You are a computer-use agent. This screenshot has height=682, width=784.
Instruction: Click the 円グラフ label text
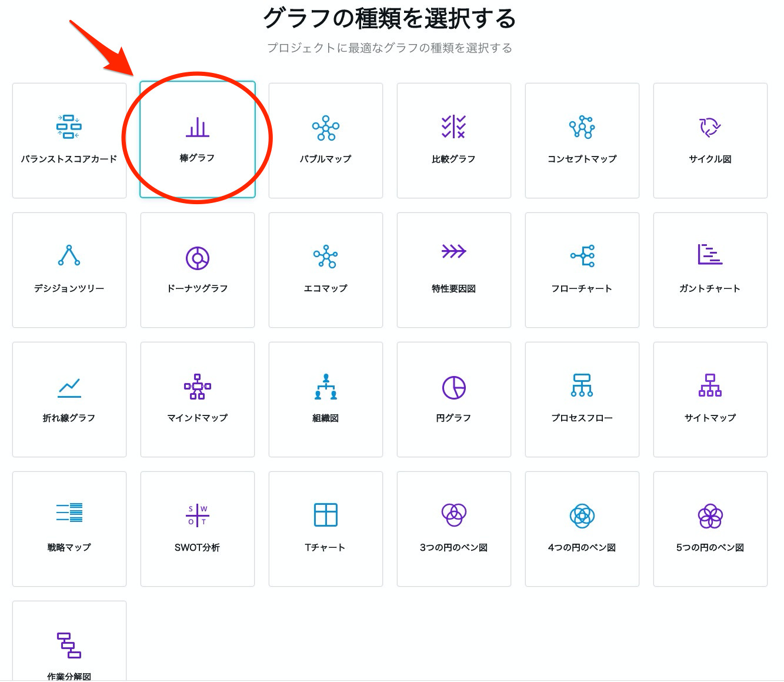pyautogui.click(x=453, y=418)
